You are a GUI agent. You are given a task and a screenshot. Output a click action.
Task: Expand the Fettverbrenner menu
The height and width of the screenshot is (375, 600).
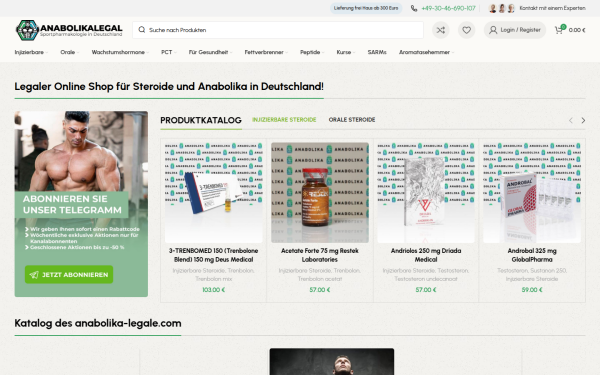pyautogui.click(x=266, y=52)
